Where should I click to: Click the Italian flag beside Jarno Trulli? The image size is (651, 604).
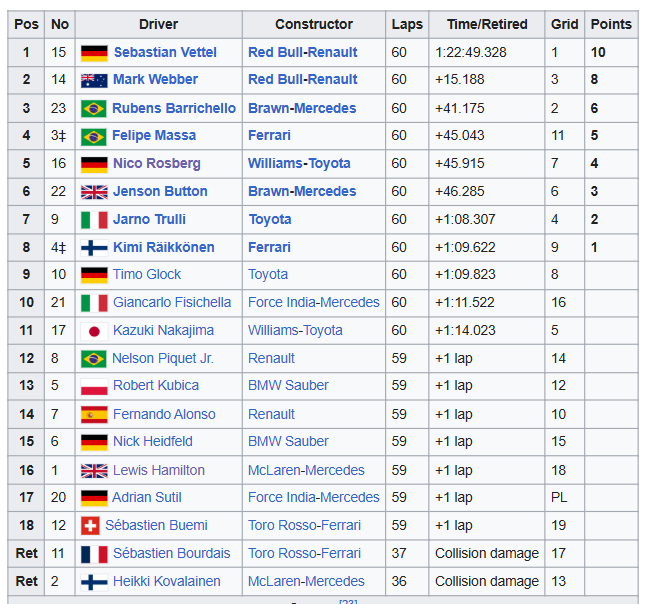coord(94,220)
